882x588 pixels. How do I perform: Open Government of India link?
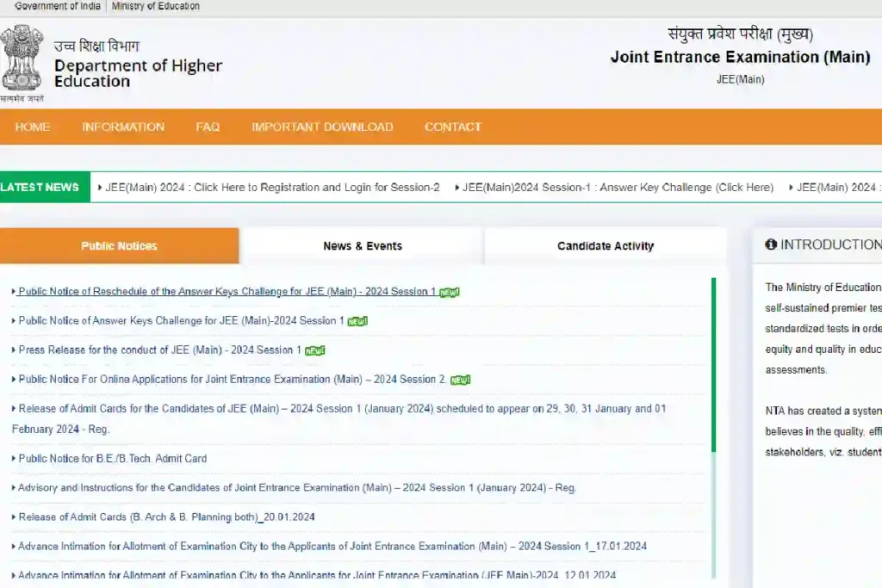(x=58, y=6)
